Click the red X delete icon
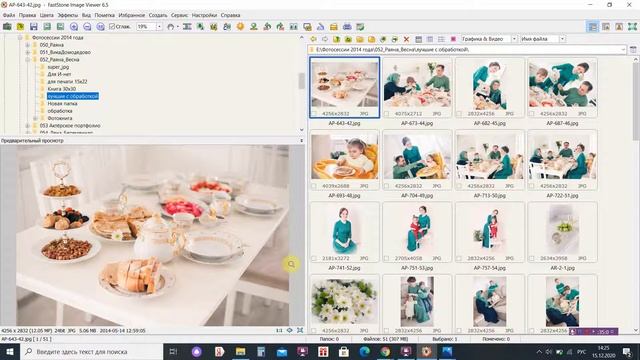The width and height of the screenshot is (640, 360). click(406, 39)
